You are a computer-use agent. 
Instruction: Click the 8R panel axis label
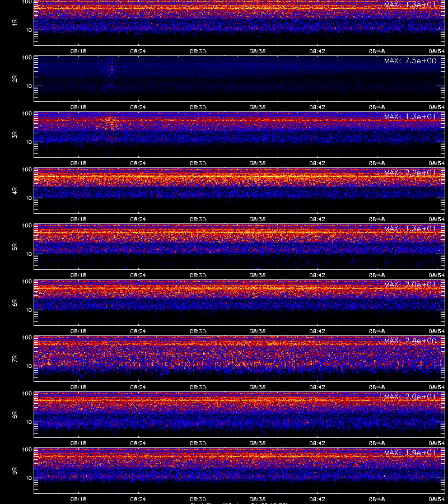tap(15, 414)
